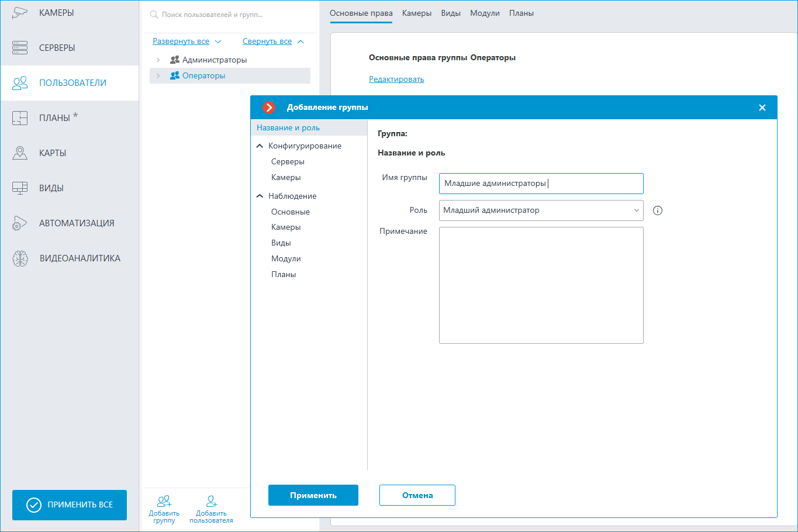Select Название и роль dialog page
The width and height of the screenshot is (798, 532).
pyautogui.click(x=309, y=128)
